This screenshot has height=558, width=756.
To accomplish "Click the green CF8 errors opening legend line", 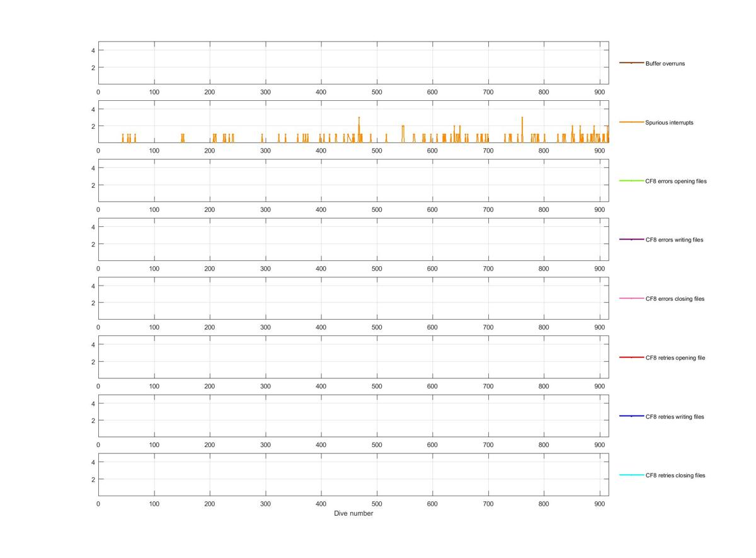I will [631, 181].
